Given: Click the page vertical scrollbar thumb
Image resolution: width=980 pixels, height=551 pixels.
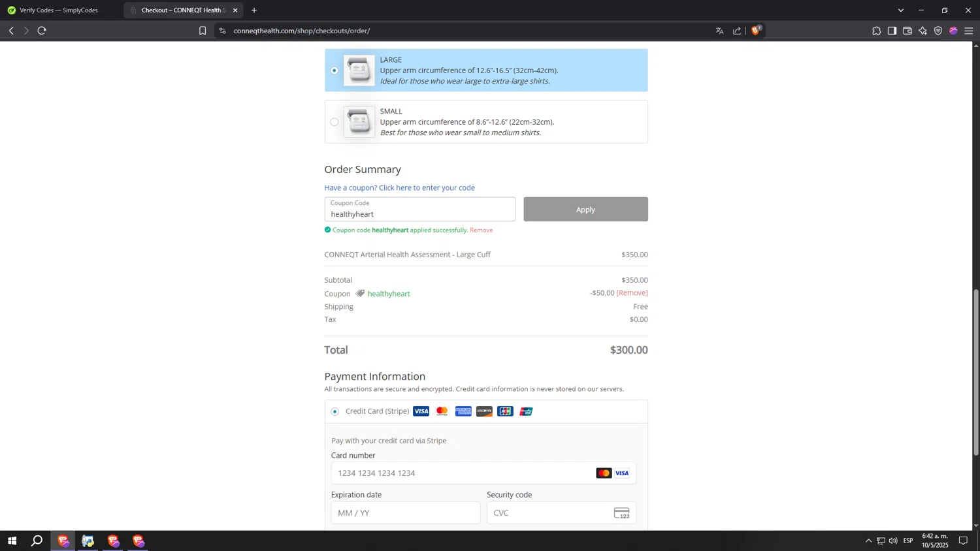Looking at the screenshot, I should 976,372.
